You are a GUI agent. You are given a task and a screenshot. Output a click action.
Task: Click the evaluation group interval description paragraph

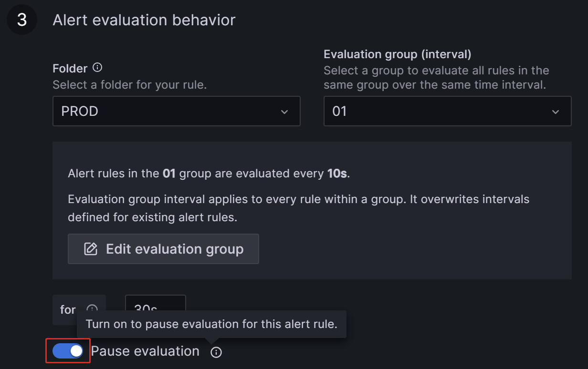pos(298,208)
